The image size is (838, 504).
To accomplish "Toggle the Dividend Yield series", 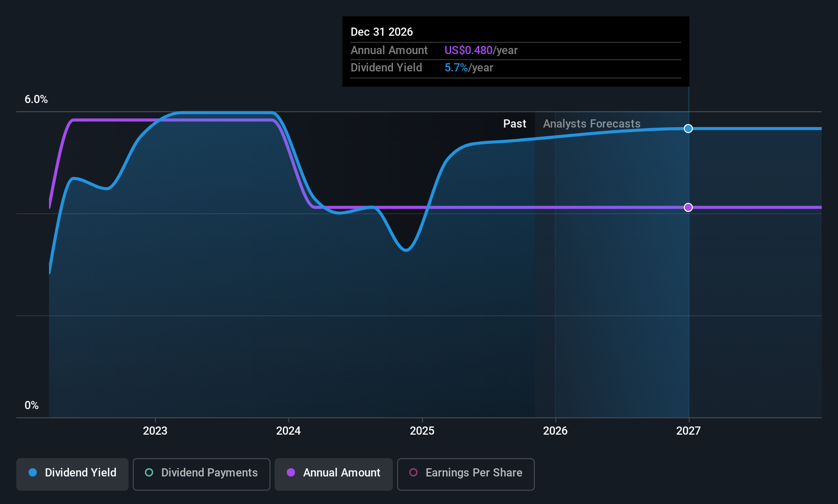I will (72, 474).
